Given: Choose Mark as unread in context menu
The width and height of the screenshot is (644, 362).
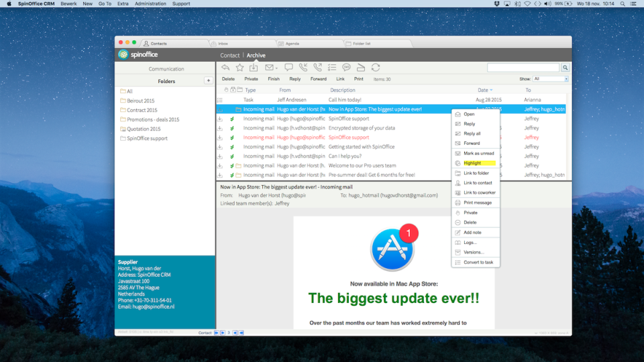Looking at the screenshot, I should tap(476, 153).
